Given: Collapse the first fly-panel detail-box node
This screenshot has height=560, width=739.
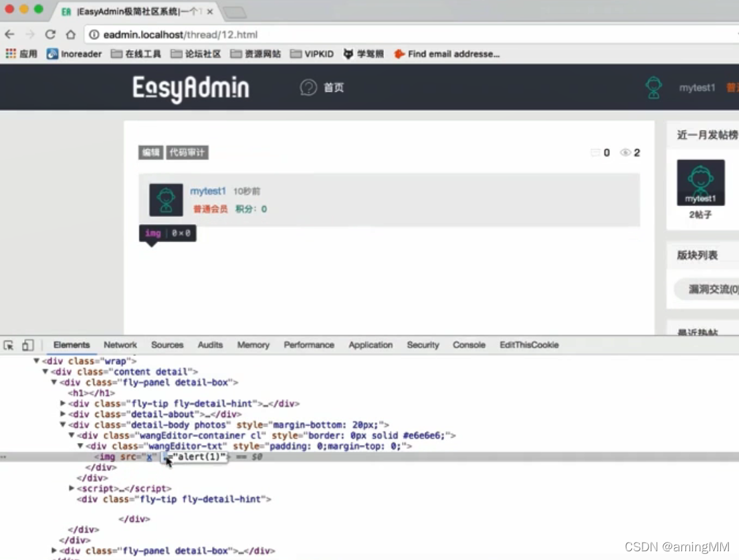Looking at the screenshot, I should click(54, 382).
